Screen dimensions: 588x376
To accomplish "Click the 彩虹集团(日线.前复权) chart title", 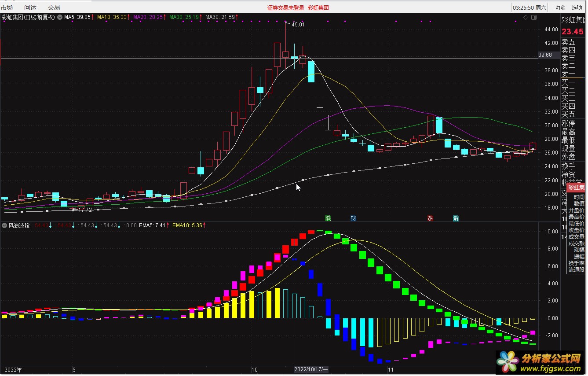I will pyautogui.click(x=28, y=17).
